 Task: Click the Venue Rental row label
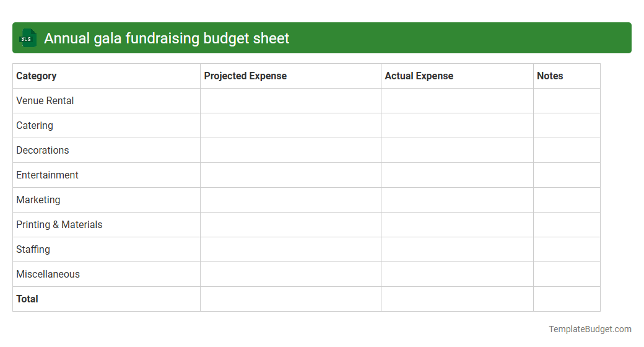pyautogui.click(x=45, y=101)
